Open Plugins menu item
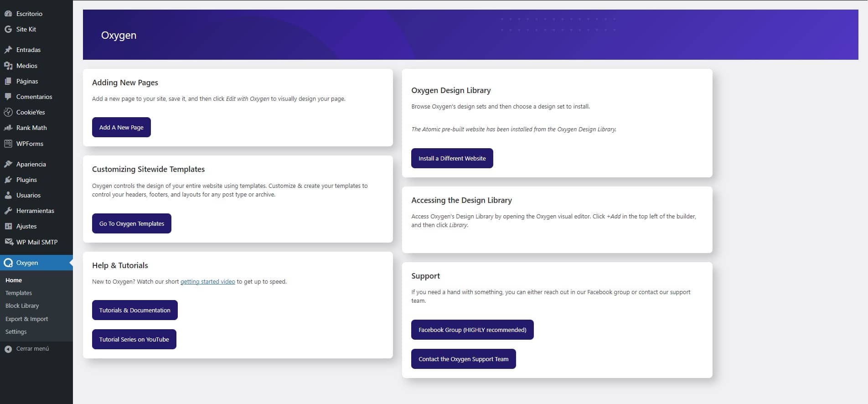This screenshot has width=868, height=404. coord(36,180)
